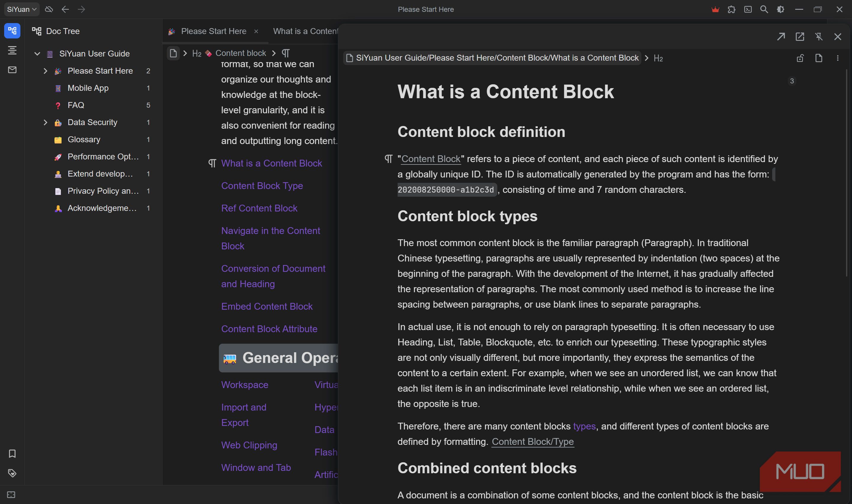Click the cloud sync disabled icon

tap(49, 9)
